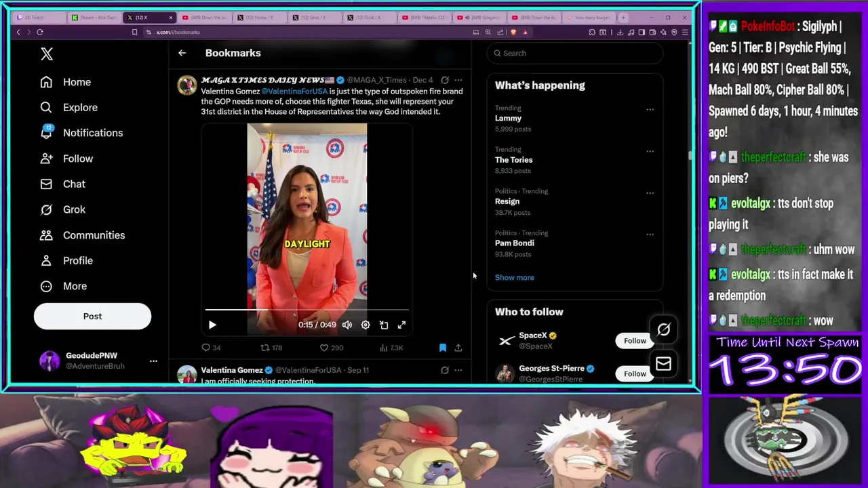Open more options on MAGA_X_Times post

tap(458, 80)
